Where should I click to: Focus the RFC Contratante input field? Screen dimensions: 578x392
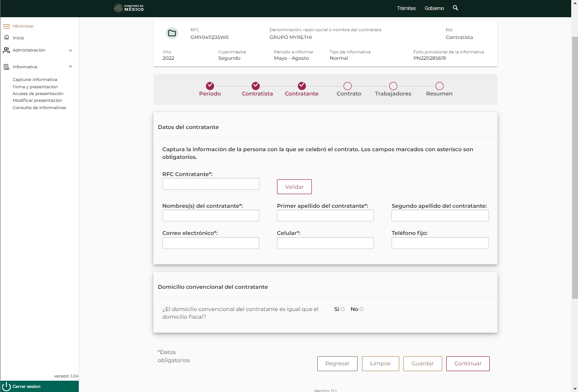[210, 184]
